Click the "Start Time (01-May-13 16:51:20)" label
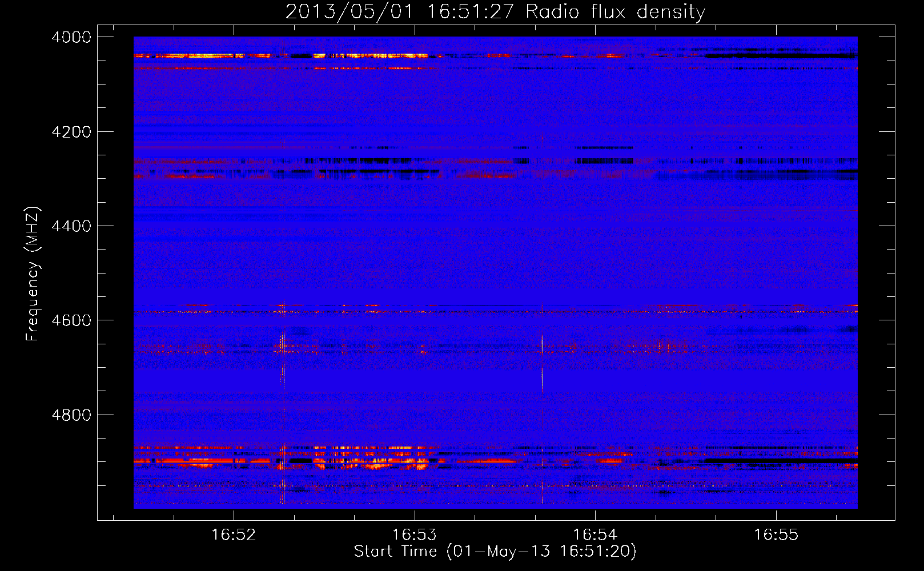 point(495,552)
